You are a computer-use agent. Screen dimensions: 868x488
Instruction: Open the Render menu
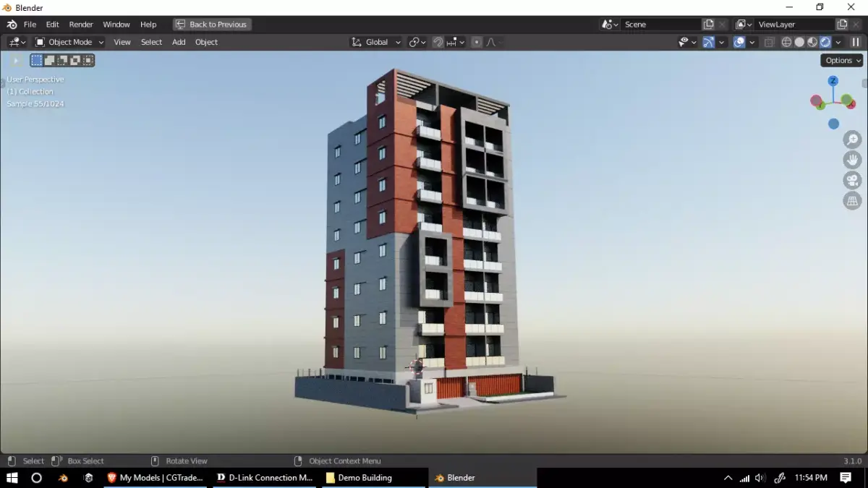pos(81,25)
